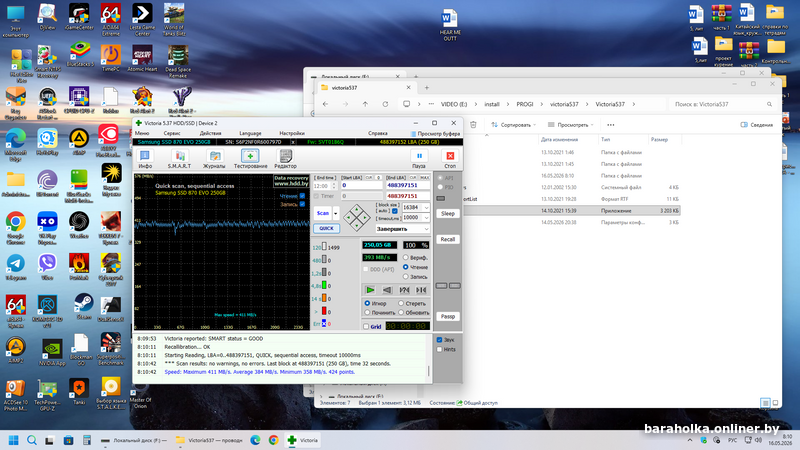Click the refresh icon in Explorer window

click(x=385, y=104)
